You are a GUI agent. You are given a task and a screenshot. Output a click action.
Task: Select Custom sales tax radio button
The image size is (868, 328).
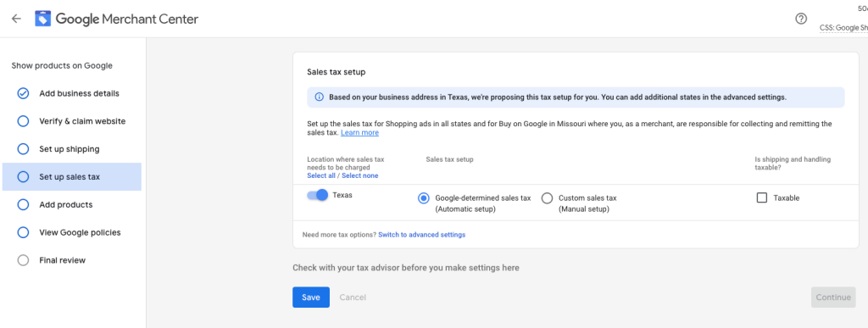[547, 198]
